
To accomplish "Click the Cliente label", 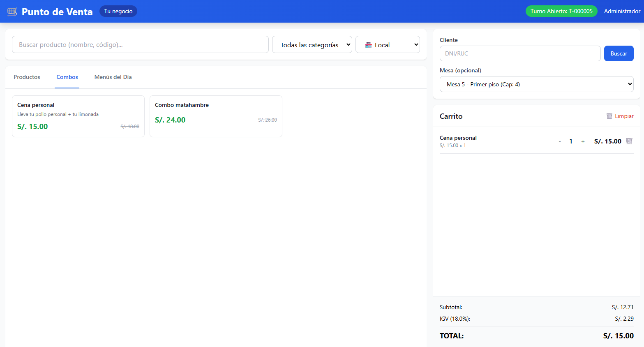I will click(x=449, y=40).
